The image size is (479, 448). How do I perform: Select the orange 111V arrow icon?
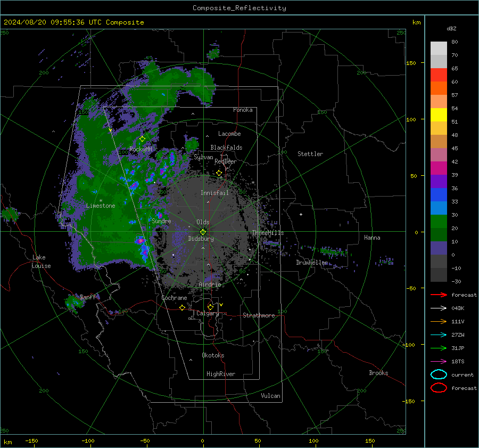[x=439, y=321]
